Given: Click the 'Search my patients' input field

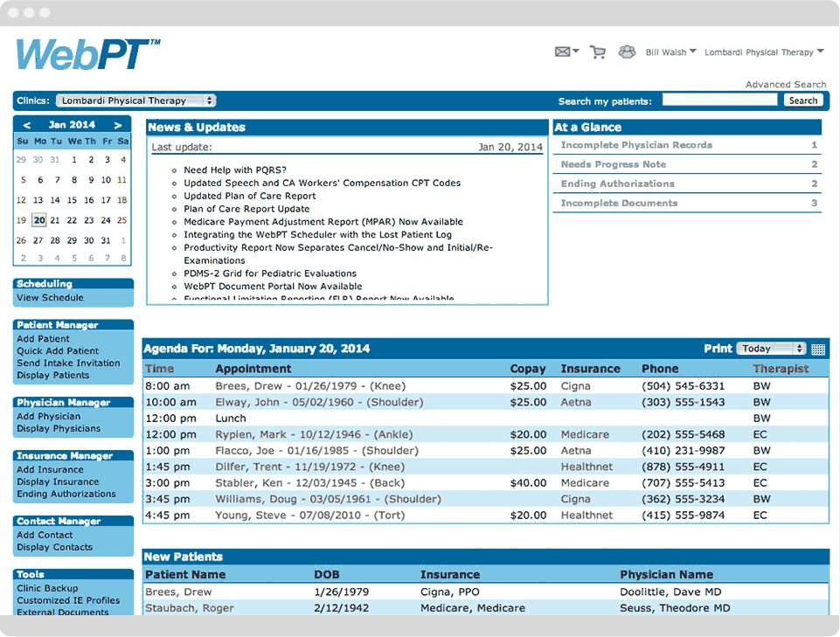Looking at the screenshot, I should tap(720, 100).
